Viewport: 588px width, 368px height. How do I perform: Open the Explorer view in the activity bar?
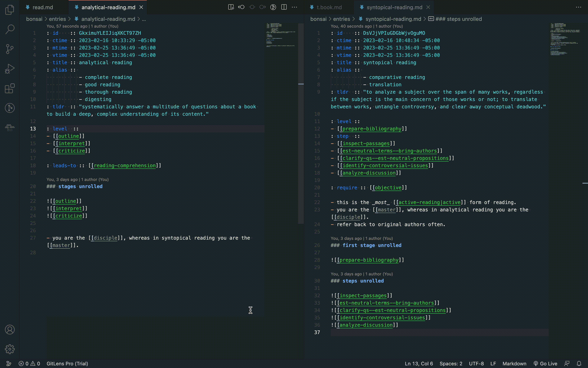pos(10,10)
